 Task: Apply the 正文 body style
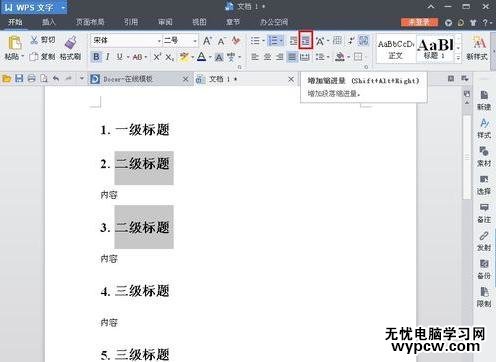pyautogui.click(x=396, y=49)
